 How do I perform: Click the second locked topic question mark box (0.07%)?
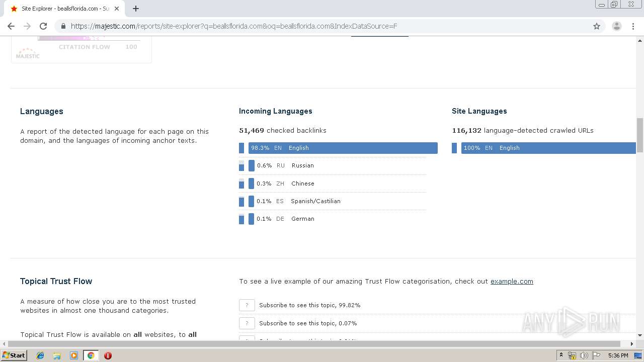pos(247,323)
